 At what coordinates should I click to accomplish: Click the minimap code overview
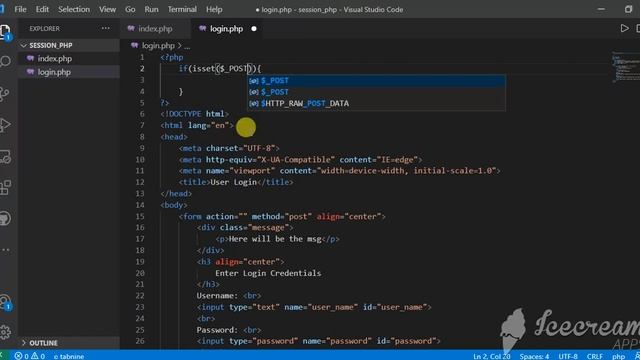[625, 67]
